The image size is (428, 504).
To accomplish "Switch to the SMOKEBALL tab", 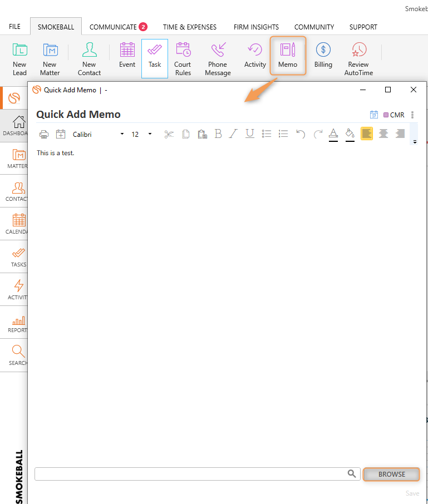I will (56, 27).
